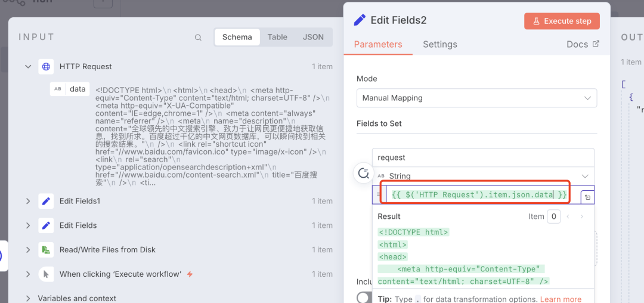Click the Read/Write Files from Disk icon
The width and height of the screenshot is (644, 303).
[x=46, y=250]
